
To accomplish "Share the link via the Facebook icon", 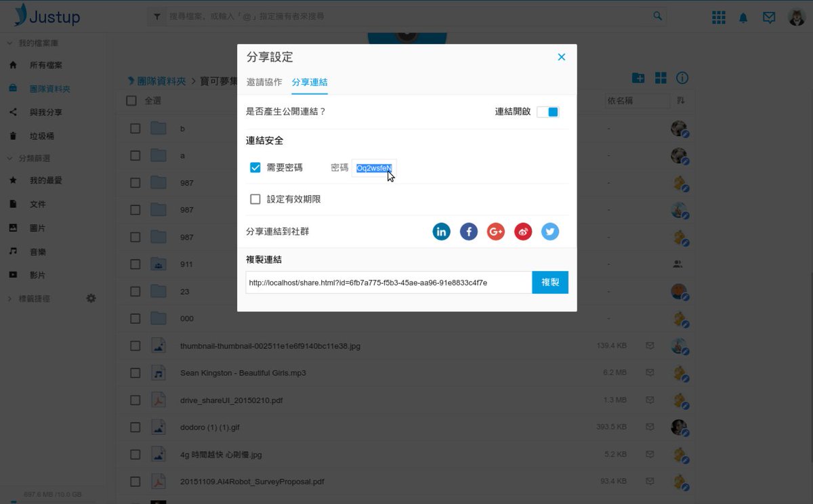I will 468,231.
